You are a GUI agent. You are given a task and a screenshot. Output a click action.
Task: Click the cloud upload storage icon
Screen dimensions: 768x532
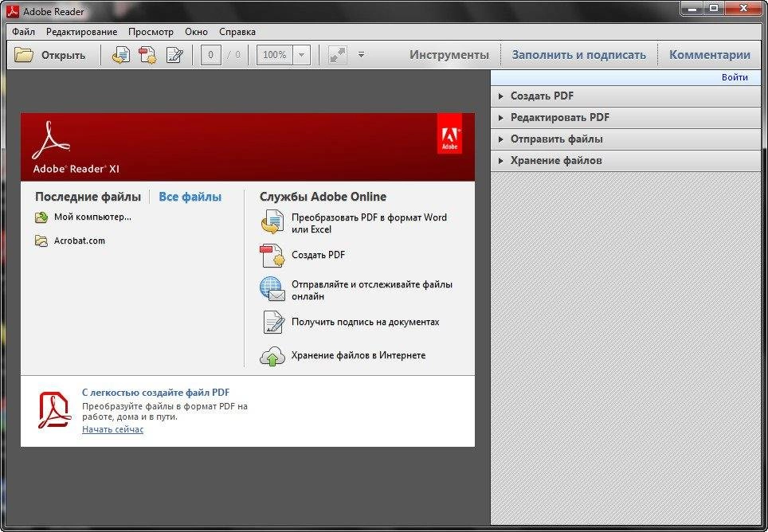pos(272,356)
